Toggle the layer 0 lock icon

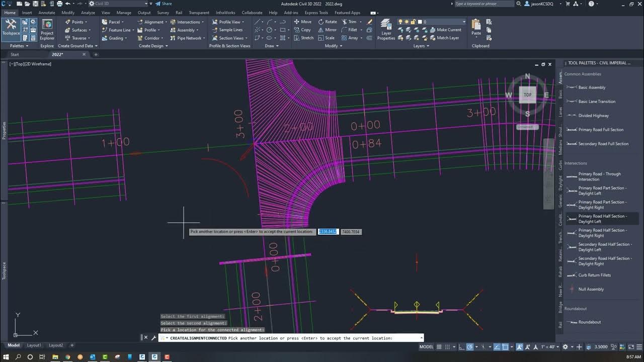(413, 22)
